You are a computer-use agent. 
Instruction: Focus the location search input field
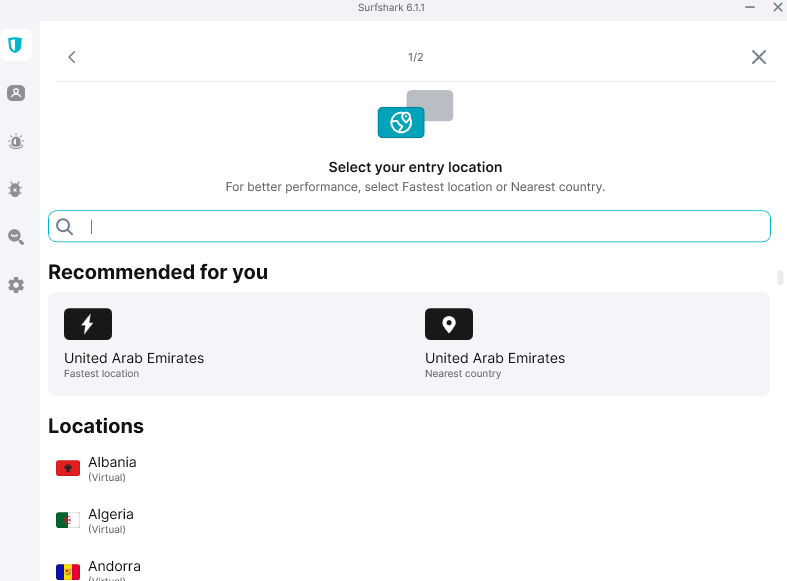(x=409, y=226)
